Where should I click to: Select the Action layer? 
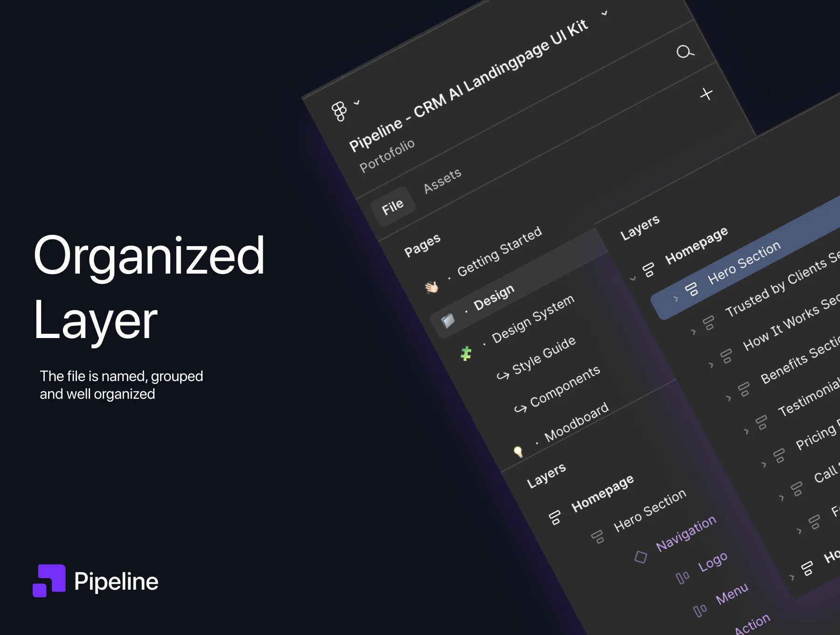pos(752,624)
